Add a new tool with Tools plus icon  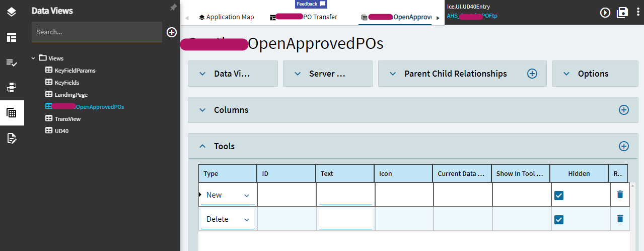[623, 146]
